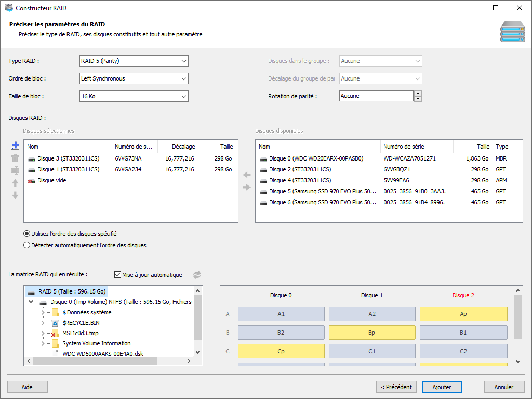Expand the System Volume Information node
This screenshot has height=399, width=532.
pyautogui.click(x=43, y=344)
